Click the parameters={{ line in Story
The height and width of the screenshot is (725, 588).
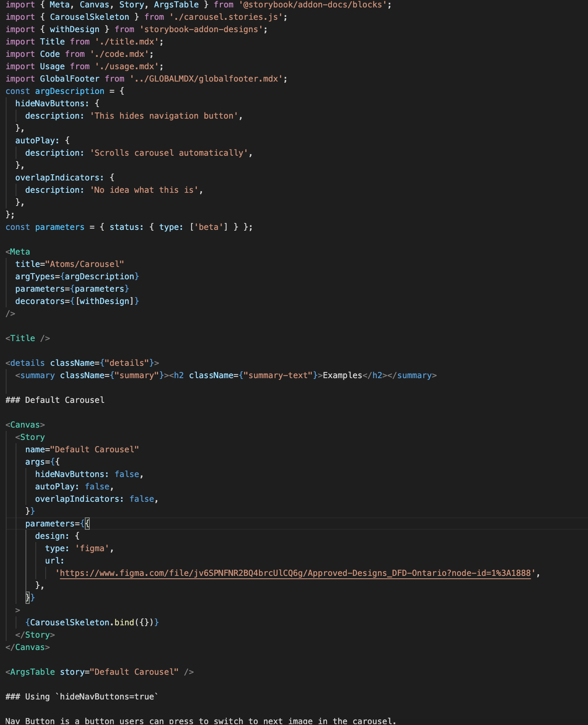coord(57,524)
